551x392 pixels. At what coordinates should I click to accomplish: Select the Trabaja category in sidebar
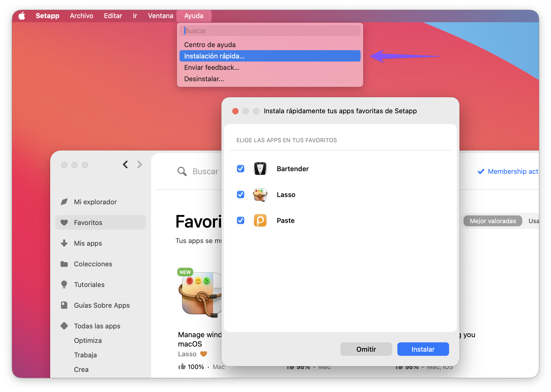[x=85, y=355]
